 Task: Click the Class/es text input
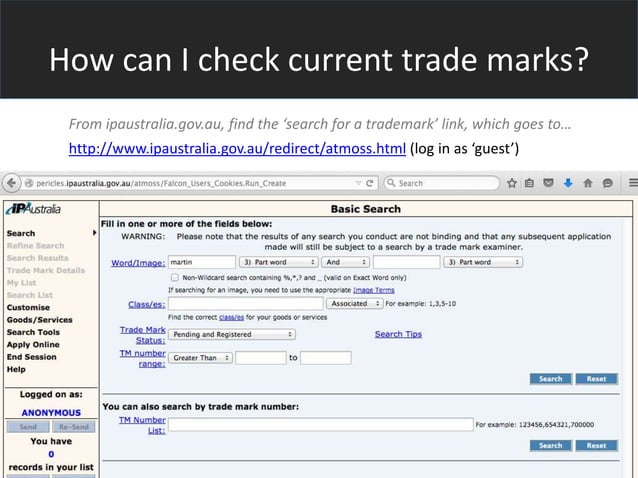pos(246,303)
